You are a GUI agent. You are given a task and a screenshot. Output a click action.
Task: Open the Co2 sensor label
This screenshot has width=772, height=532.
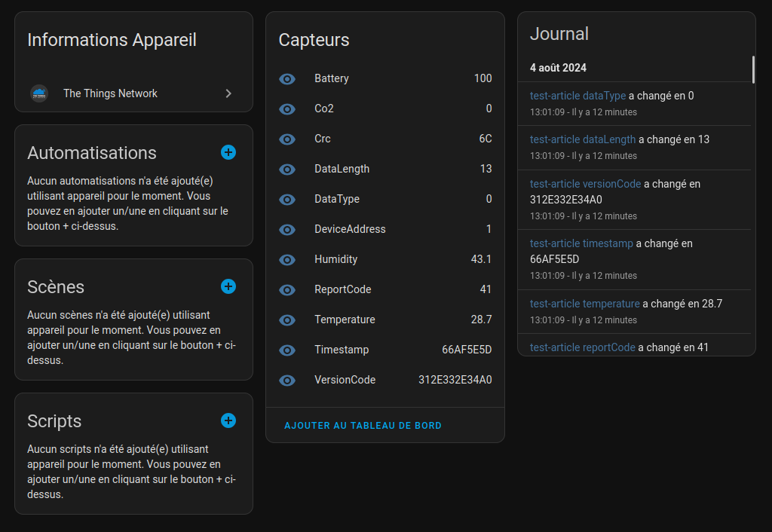(x=324, y=109)
